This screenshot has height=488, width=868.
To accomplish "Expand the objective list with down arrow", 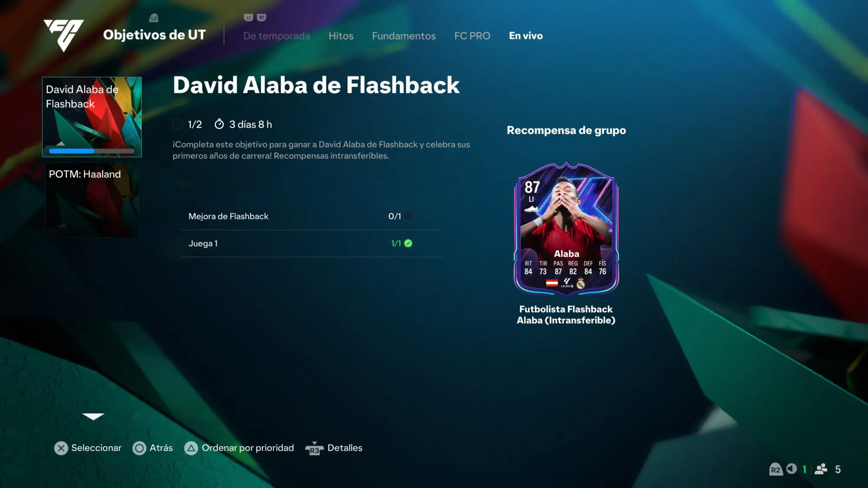I will point(93,416).
